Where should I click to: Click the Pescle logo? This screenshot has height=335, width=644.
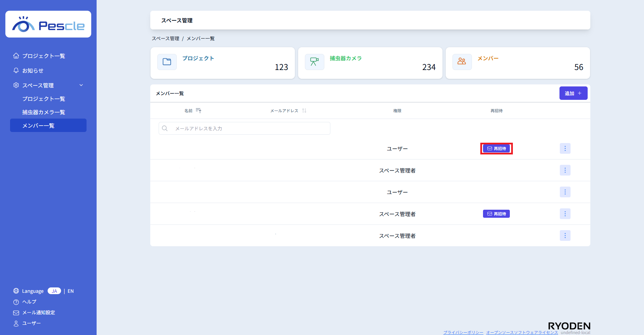click(48, 24)
